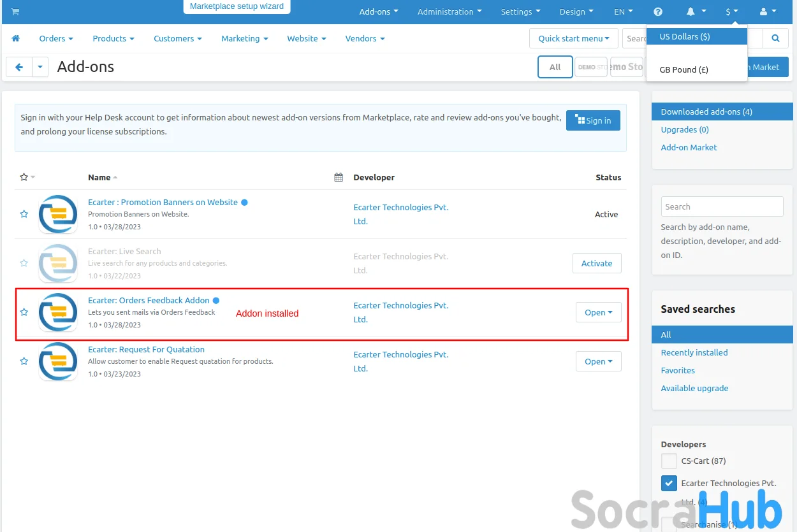Click the Marketplace setup wizard button

pos(237,6)
